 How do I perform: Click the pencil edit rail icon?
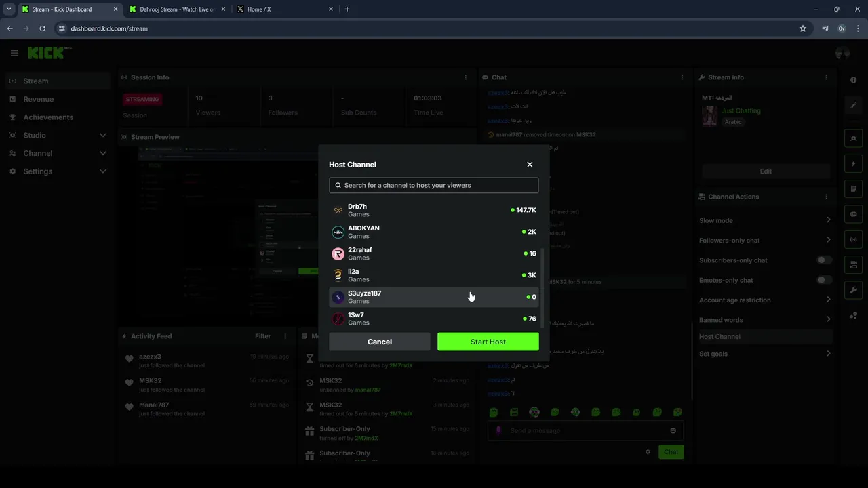point(853,106)
